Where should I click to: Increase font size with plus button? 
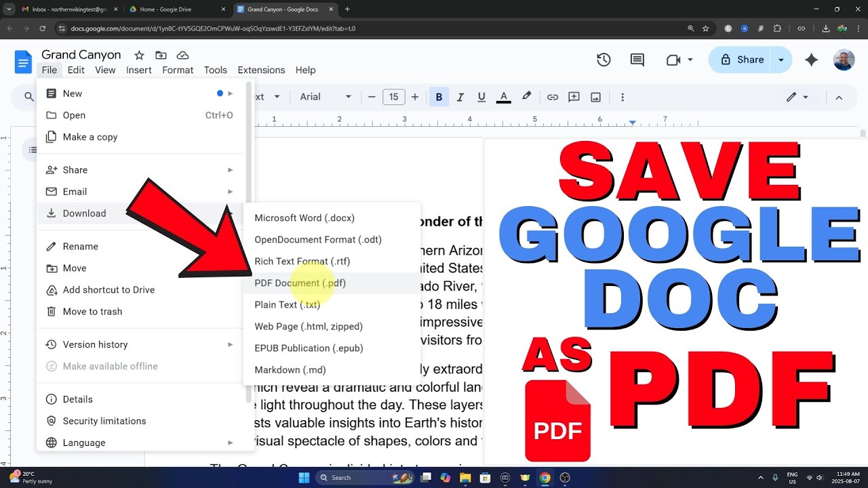click(x=415, y=97)
